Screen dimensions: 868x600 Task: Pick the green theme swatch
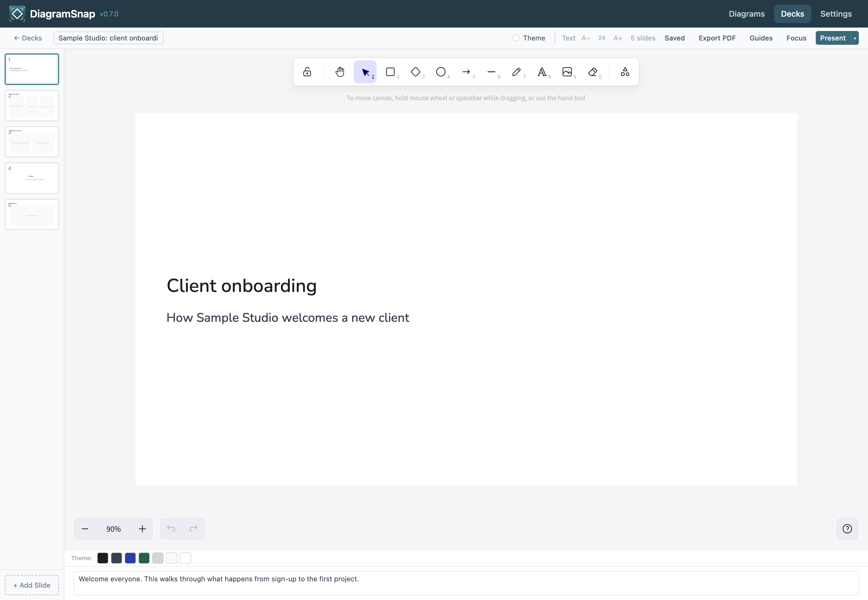pyautogui.click(x=144, y=558)
